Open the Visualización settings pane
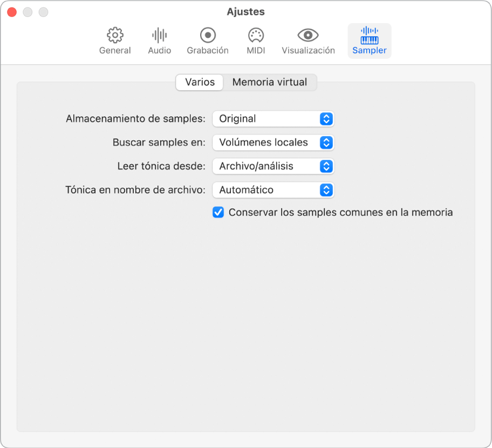The image size is (492, 448). (307, 40)
